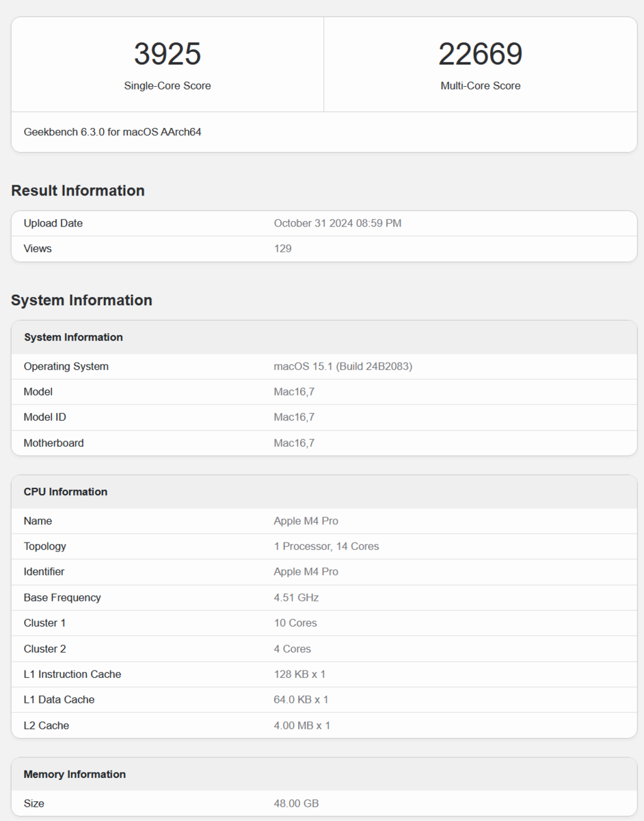Click the large System Information section heading

(x=81, y=300)
